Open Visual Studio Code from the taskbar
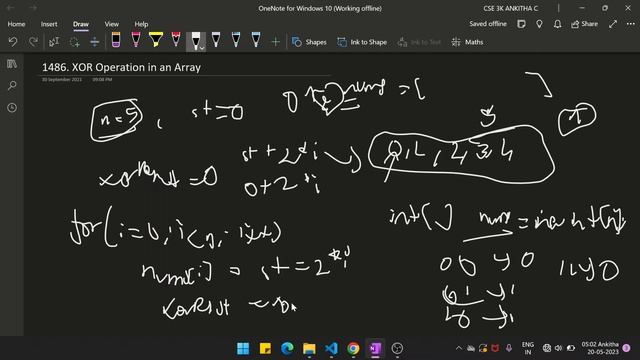This screenshot has height=360, width=640. point(331,348)
